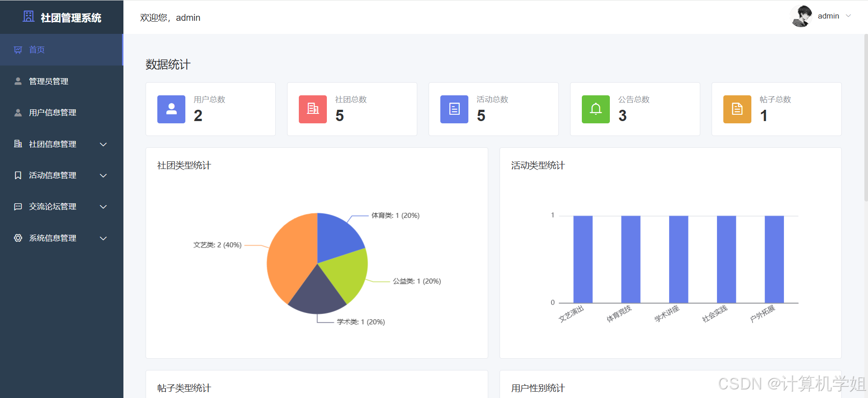Click the 体育类: 1 (20%) pie label
Image resolution: width=868 pixels, height=398 pixels.
tap(396, 215)
